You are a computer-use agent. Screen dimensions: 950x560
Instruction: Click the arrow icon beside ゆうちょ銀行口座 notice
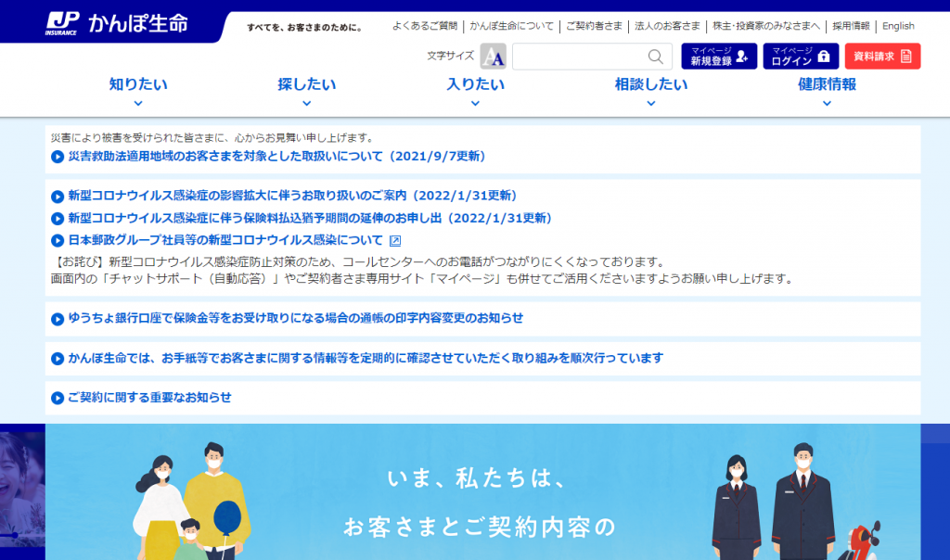pos(56,320)
